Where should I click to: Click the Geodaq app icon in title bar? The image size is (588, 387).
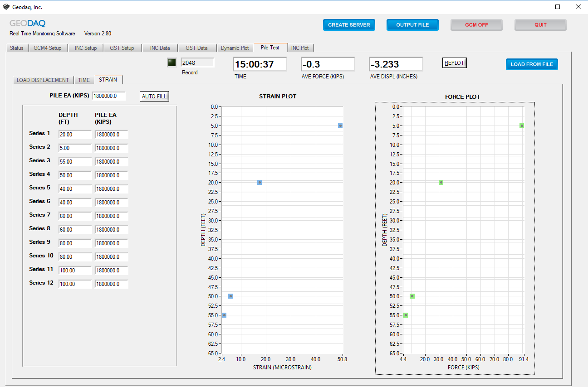click(x=6, y=7)
